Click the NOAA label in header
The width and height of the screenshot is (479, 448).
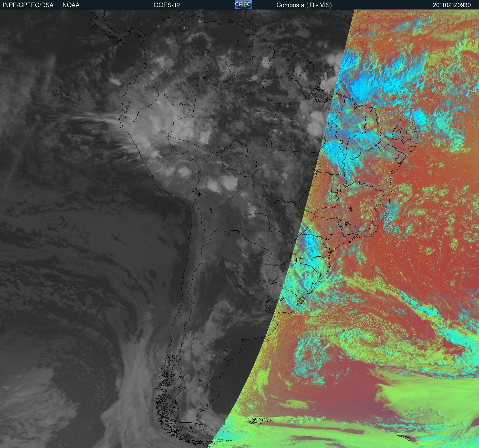71,5
